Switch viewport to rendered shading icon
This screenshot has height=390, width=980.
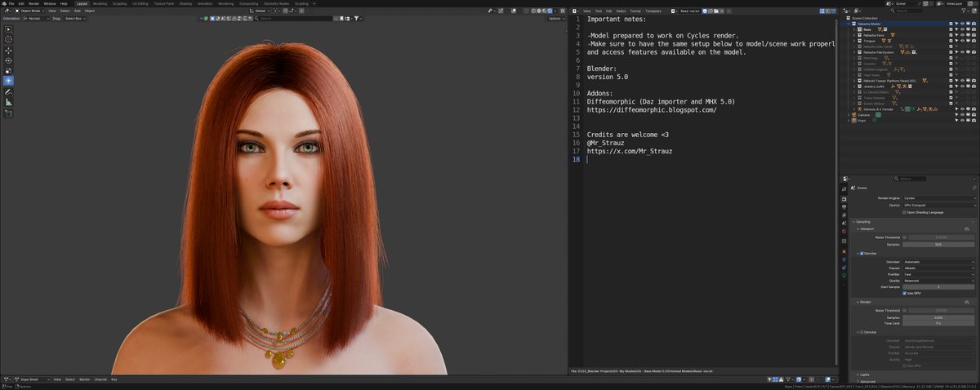[x=550, y=11]
